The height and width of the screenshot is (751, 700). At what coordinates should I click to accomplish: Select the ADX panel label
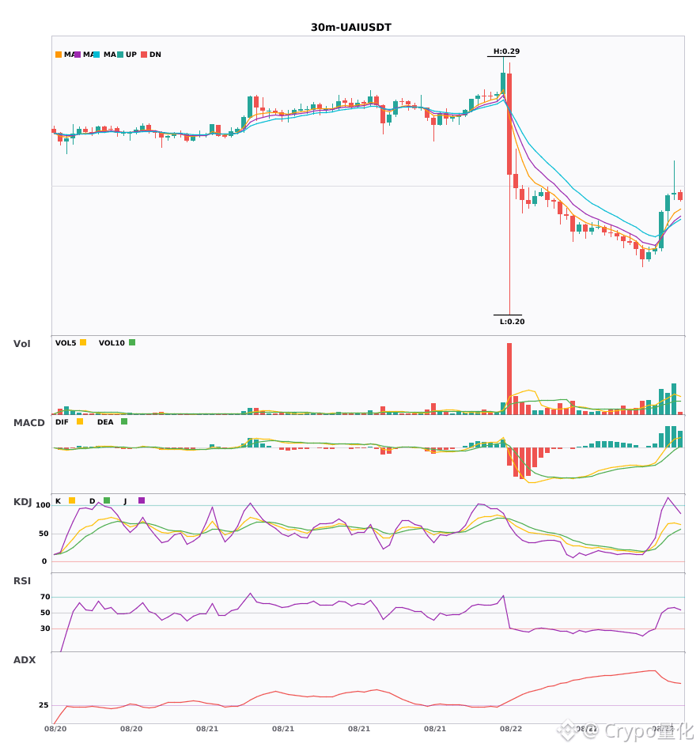pyautogui.click(x=25, y=659)
